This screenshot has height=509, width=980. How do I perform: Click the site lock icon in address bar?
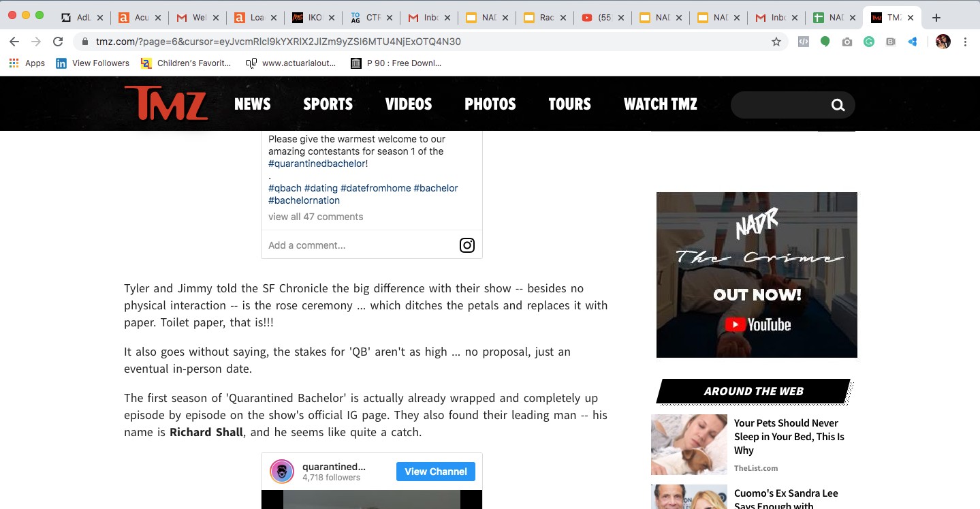(85, 42)
